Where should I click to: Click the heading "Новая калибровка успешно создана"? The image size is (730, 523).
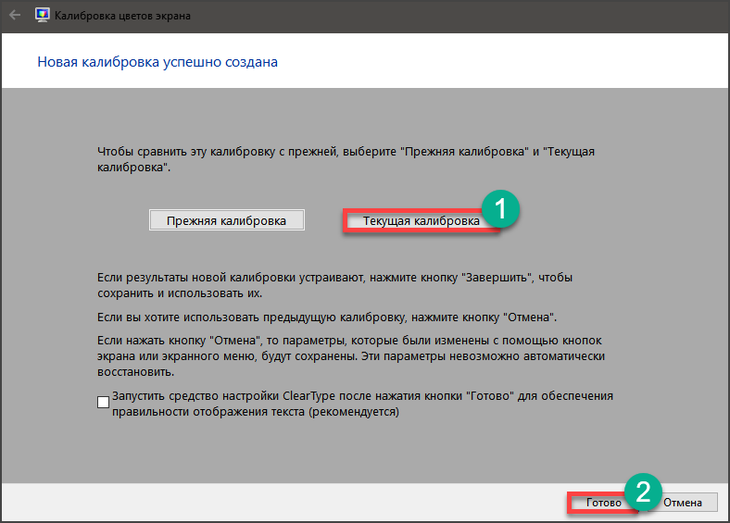pyautogui.click(x=157, y=62)
